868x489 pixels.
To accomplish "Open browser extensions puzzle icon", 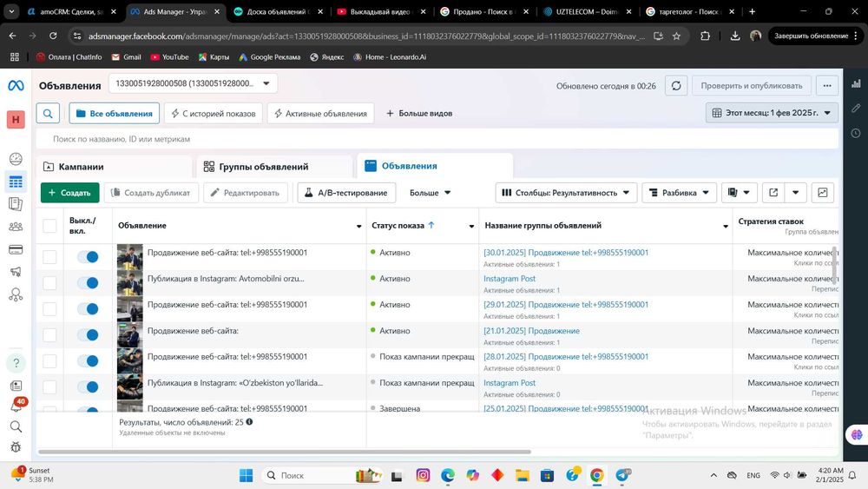I will click(705, 36).
